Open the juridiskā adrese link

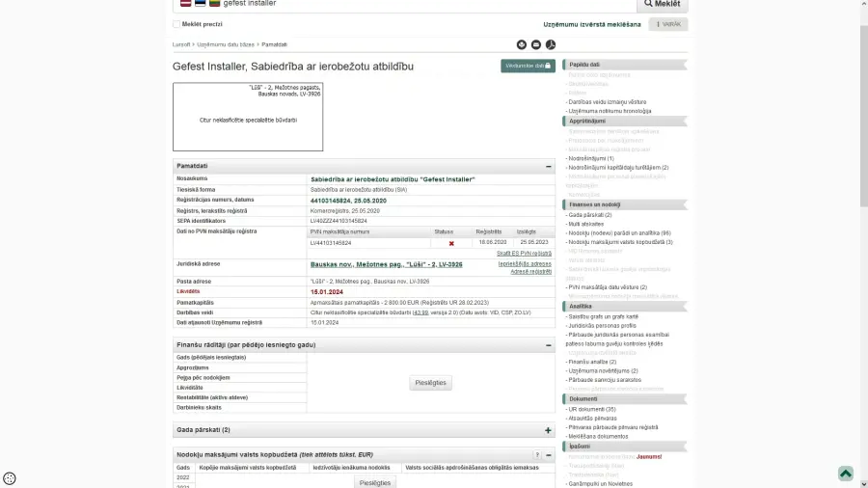(387, 264)
